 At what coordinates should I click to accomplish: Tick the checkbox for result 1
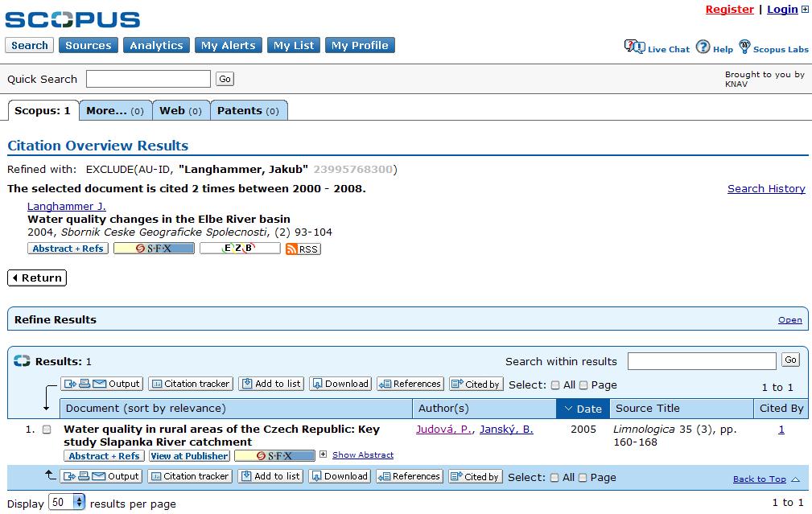47,430
